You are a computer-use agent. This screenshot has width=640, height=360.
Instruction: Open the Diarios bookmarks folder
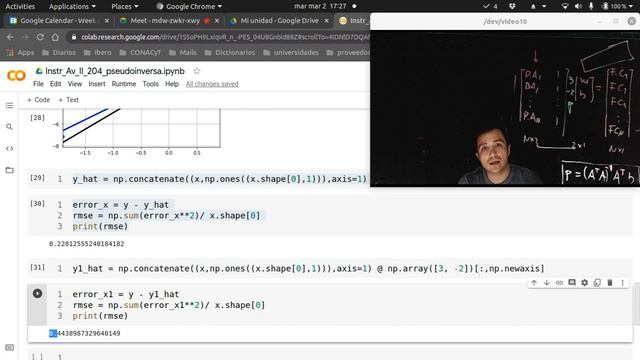click(59, 53)
